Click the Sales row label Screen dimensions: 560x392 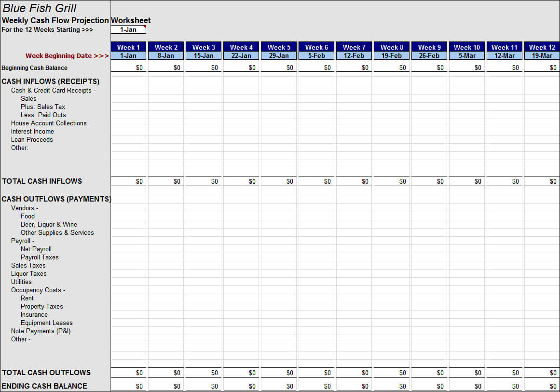tap(28, 98)
